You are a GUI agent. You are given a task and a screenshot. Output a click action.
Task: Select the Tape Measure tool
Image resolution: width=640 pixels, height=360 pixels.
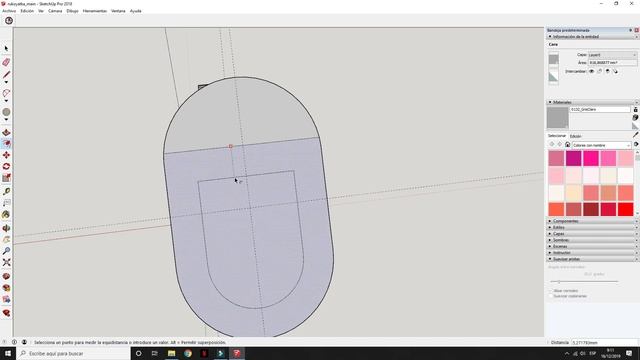[6, 191]
